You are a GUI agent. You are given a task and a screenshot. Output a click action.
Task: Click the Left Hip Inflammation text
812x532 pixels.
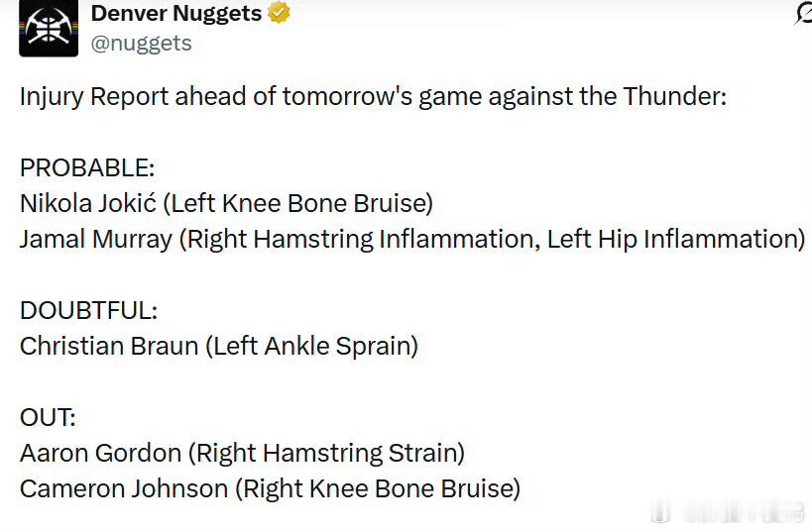(674, 240)
